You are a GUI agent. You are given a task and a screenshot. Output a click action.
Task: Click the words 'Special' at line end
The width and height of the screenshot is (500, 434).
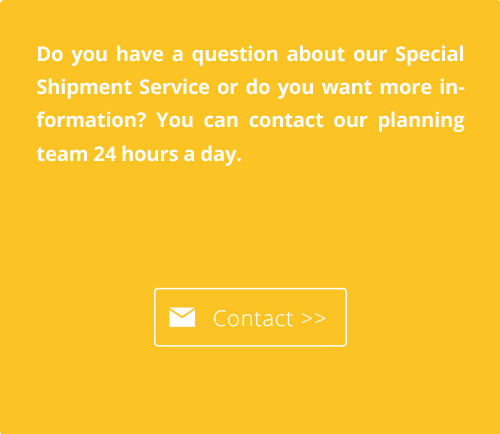pyautogui.click(x=429, y=54)
